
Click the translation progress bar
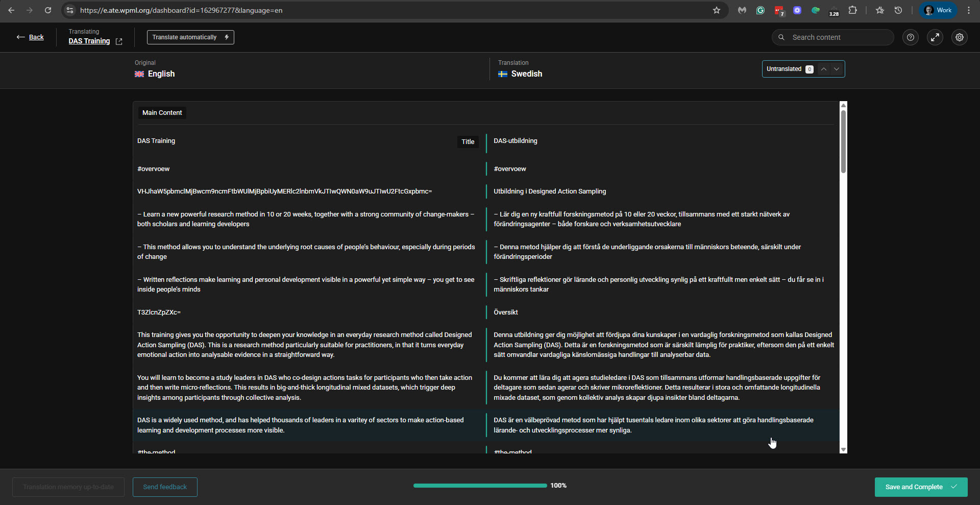pos(480,486)
